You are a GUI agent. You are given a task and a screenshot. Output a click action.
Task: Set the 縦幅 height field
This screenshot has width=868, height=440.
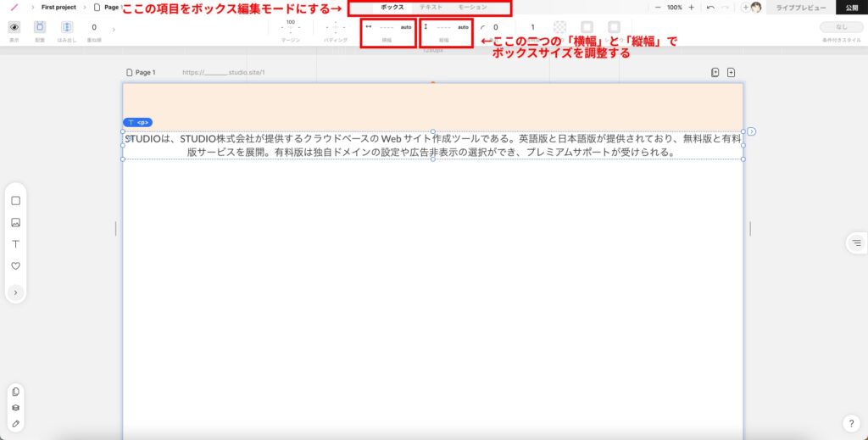pyautogui.click(x=446, y=27)
